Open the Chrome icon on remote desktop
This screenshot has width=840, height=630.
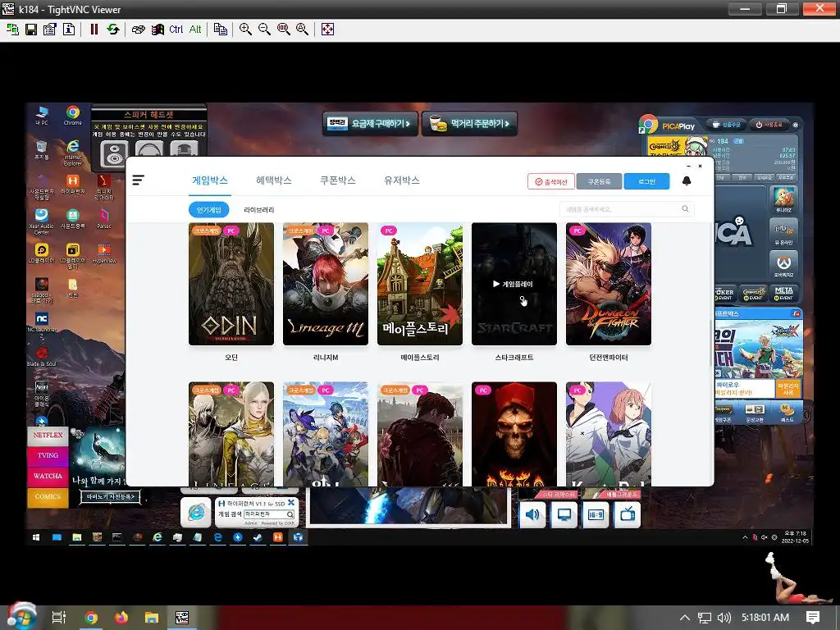pos(73,115)
